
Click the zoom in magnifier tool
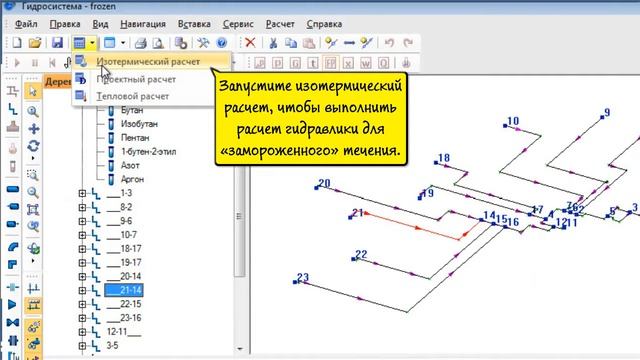click(33, 111)
